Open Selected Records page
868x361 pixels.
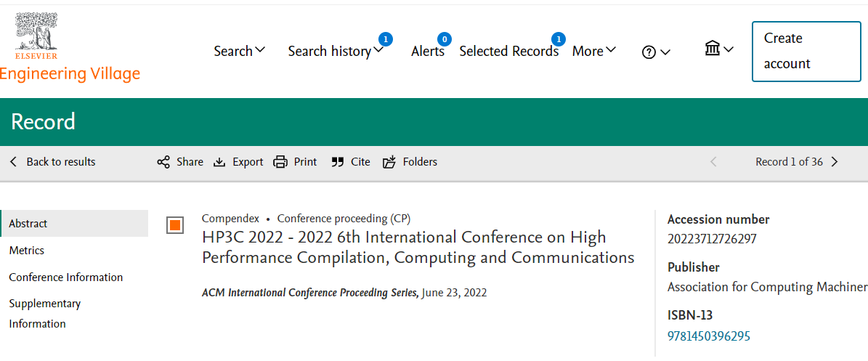(x=508, y=51)
